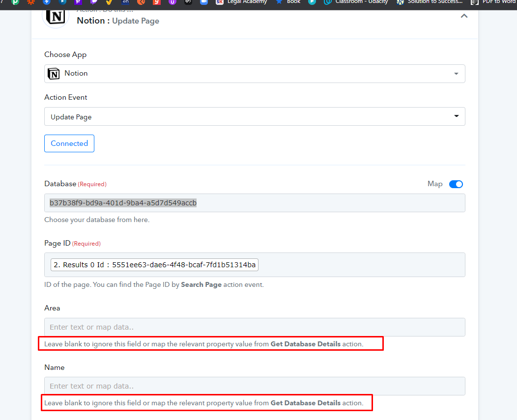
Task: Click the Notion icon inside Choose App field
Action: coord(54,74)
